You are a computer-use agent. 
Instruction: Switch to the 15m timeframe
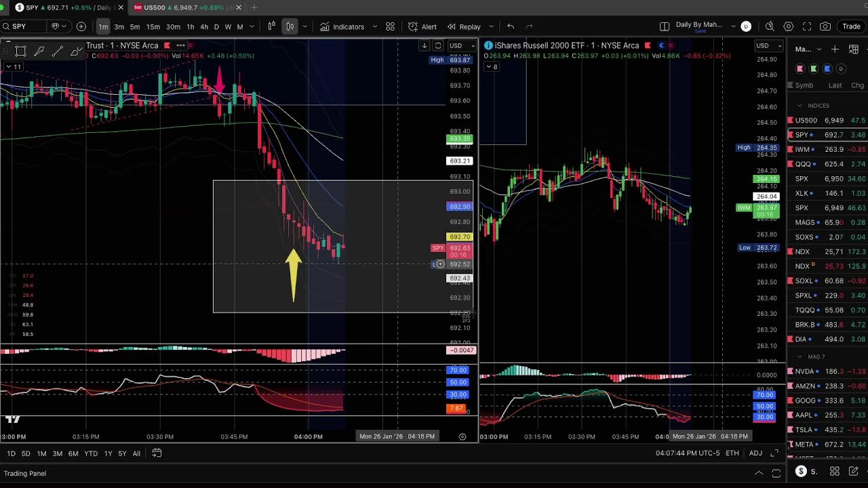pos(153,26)
